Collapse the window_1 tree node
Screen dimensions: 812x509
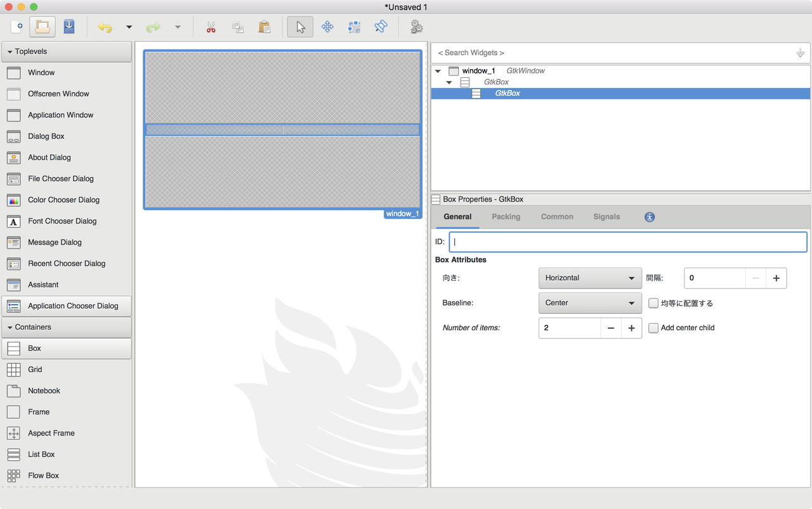437,71
